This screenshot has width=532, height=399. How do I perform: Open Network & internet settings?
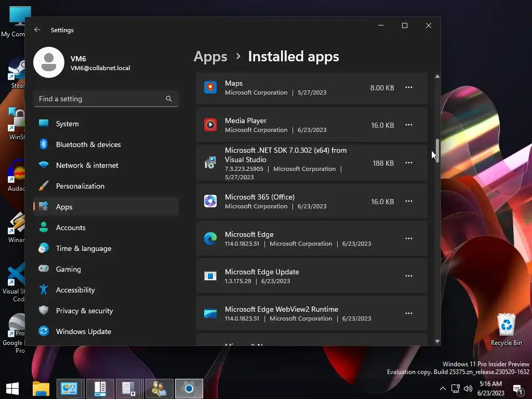[x=106, y=165]
